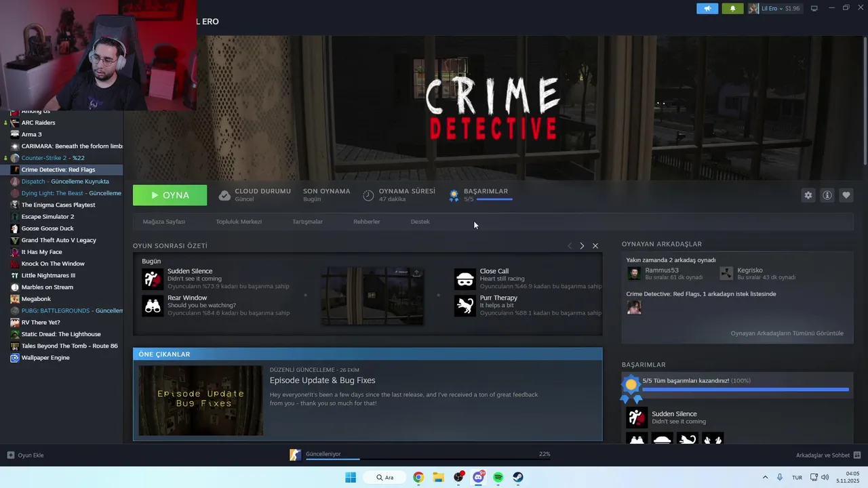Open the blue megaphone announcements icon

[707, 9]
